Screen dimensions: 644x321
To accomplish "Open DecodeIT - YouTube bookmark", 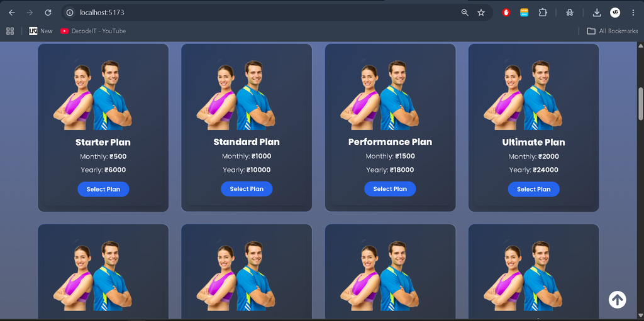I will (93, 31).
